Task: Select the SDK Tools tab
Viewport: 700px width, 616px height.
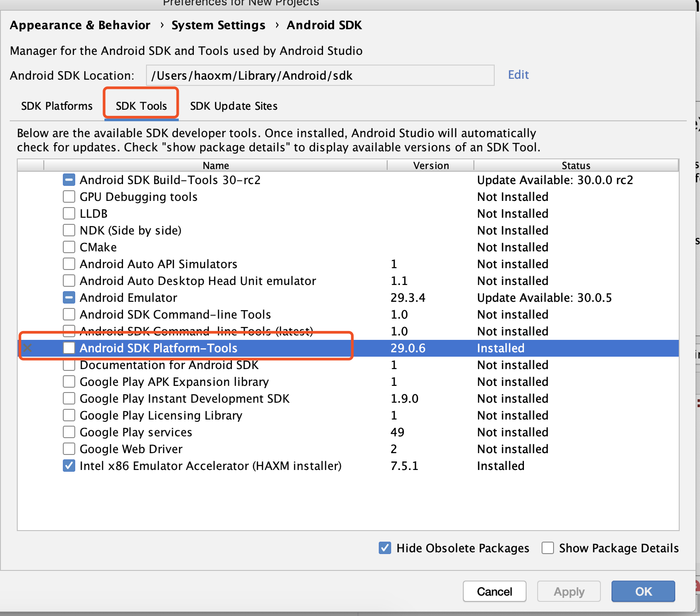Action: [141, 106]
